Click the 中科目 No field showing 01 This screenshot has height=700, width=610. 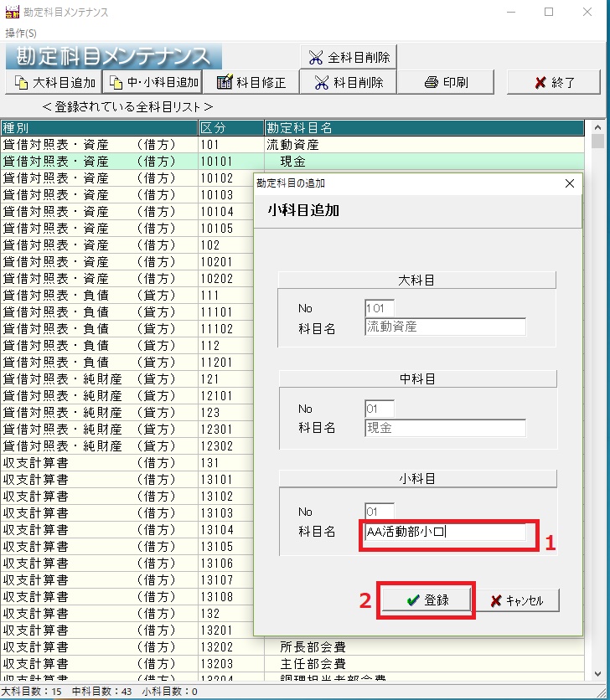[x=380, y=409]
